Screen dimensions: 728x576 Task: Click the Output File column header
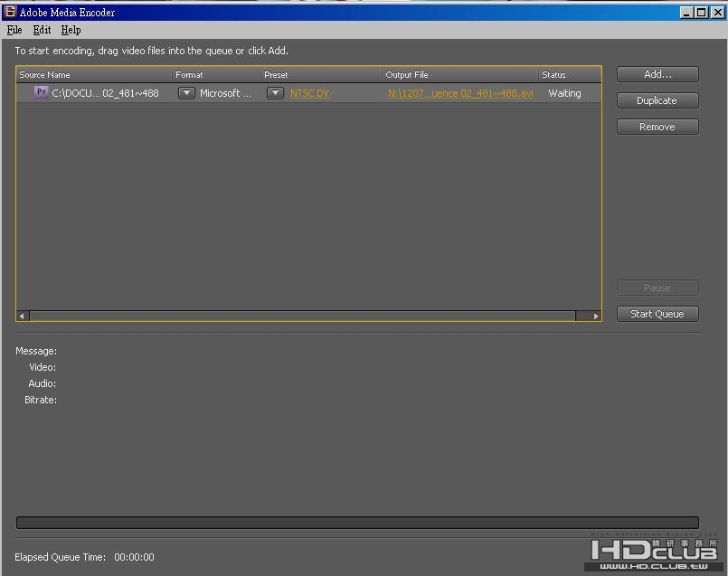pos(460,75)
